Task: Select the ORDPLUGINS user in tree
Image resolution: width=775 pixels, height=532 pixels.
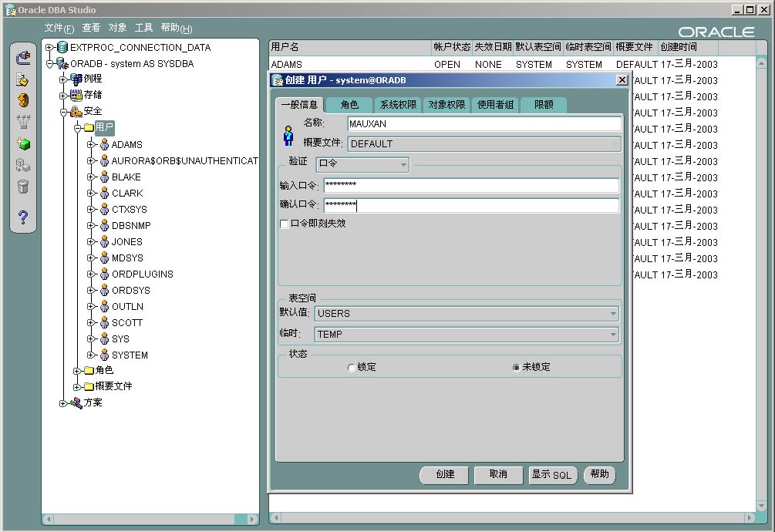Action: pyautogui.click(x=143, y=274)
